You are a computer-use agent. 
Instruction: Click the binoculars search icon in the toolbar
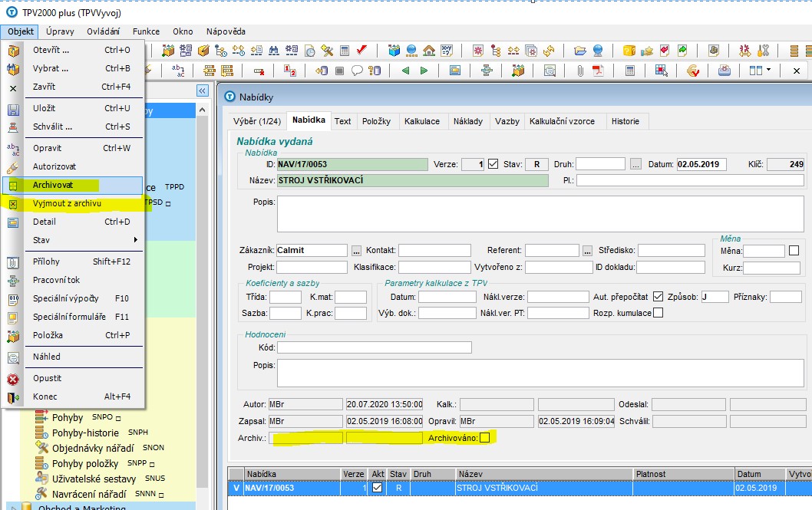point(274,50)
